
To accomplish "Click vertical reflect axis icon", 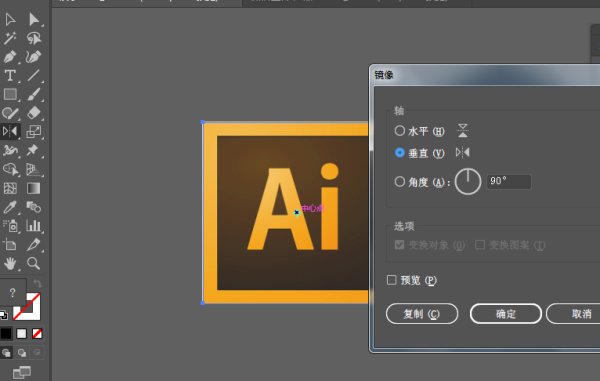I will [463, 153].
